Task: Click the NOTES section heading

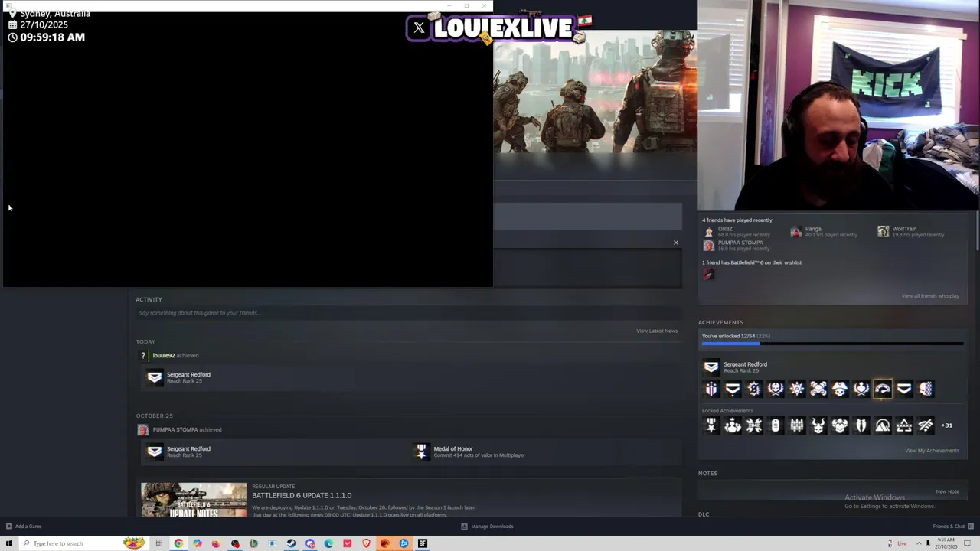Action: coord(707,474)
